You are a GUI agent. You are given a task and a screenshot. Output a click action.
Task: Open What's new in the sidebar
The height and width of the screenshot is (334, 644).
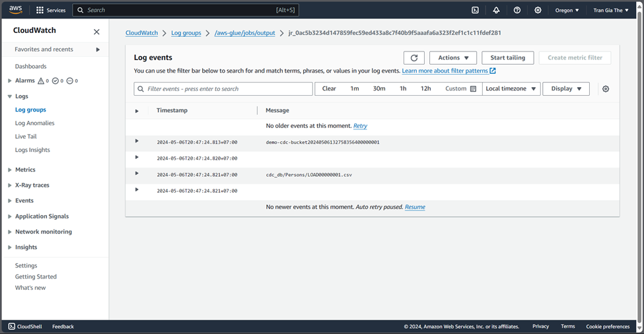click(30, 288)
